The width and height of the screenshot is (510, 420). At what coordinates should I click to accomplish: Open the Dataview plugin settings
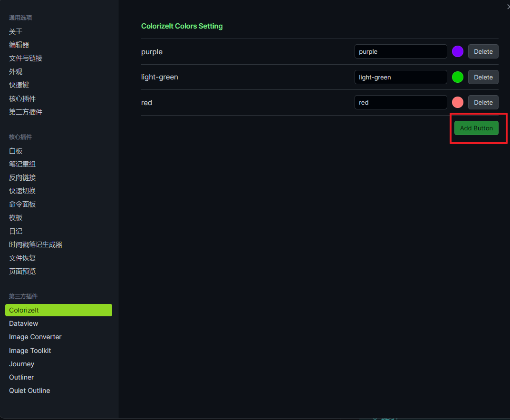click(x=24, y=323)
